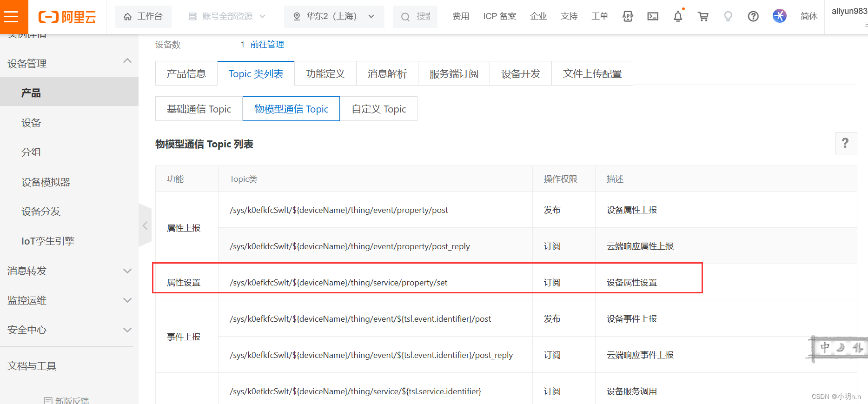This screenshot has width=868, height=404.
Task: Switch to the 服务端订阅 tab
Action: point(454,73)
